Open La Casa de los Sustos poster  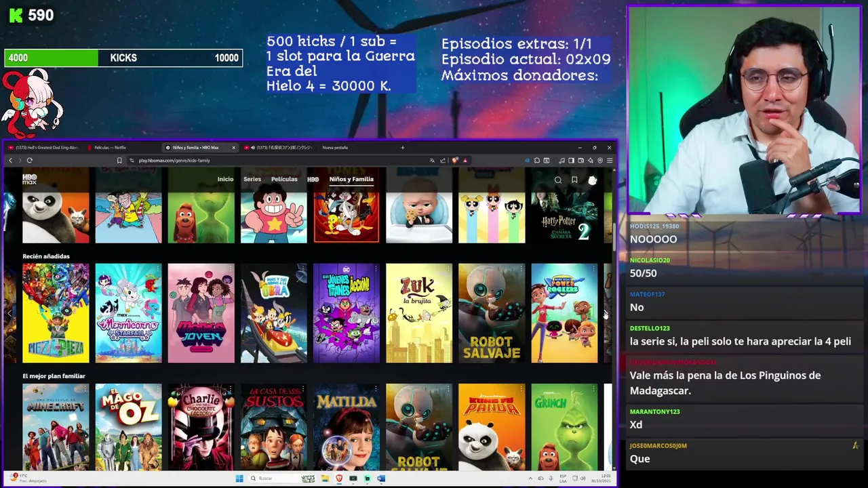pos(274,427)
